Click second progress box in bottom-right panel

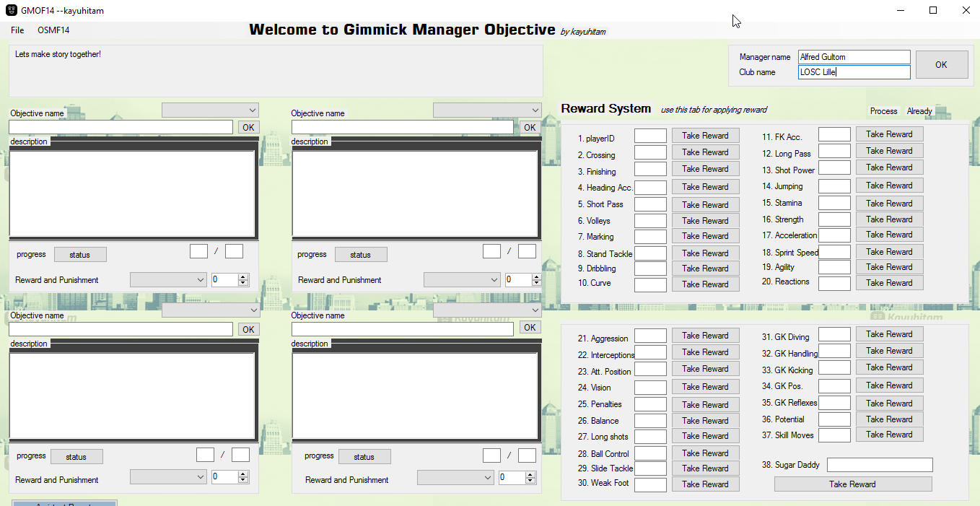[x=527, y=455]
